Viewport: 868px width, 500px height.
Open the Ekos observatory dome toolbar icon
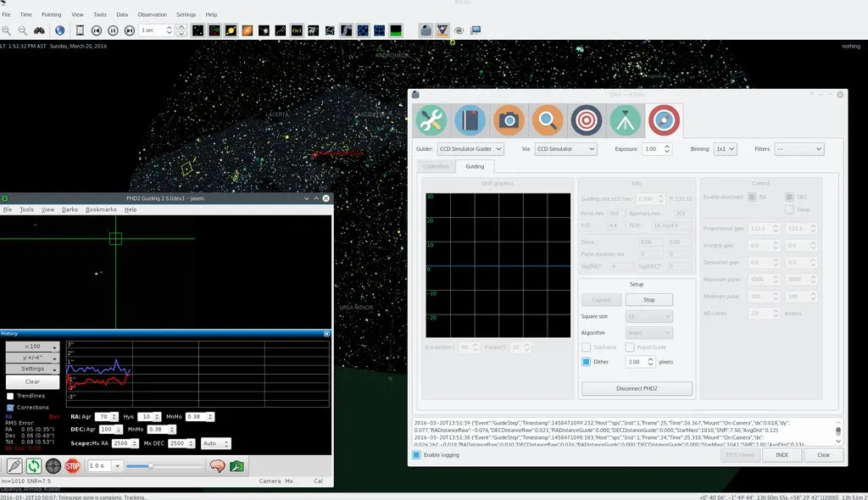(x=426, y=31)
